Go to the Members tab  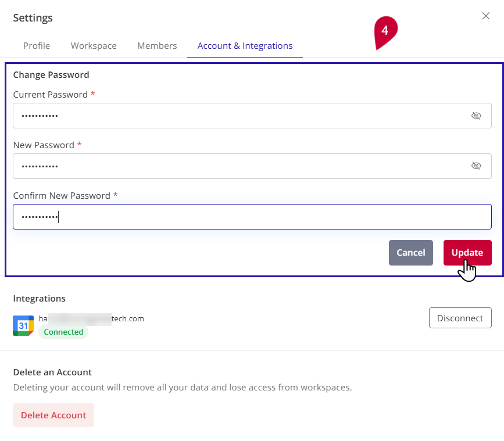click(157, 45)
